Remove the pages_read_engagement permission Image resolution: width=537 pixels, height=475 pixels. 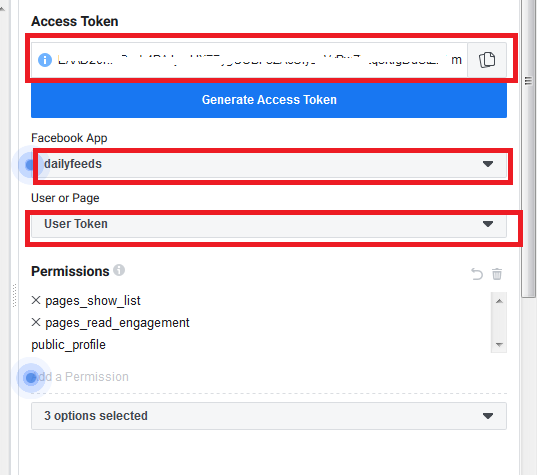36,322
